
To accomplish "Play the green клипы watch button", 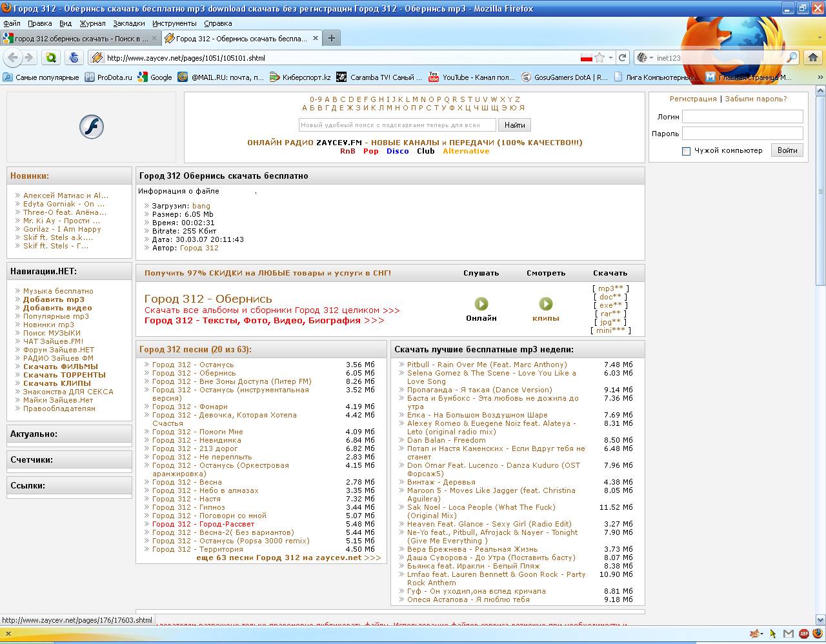I will (x=546, y=303).
